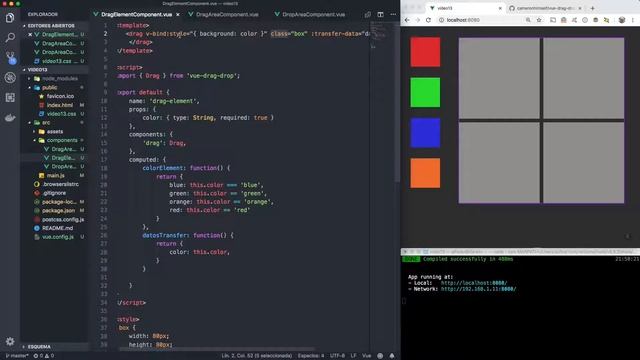Open the browser three-dot menu
Viewport: 640px width, 360px height.
pos(633,20)
